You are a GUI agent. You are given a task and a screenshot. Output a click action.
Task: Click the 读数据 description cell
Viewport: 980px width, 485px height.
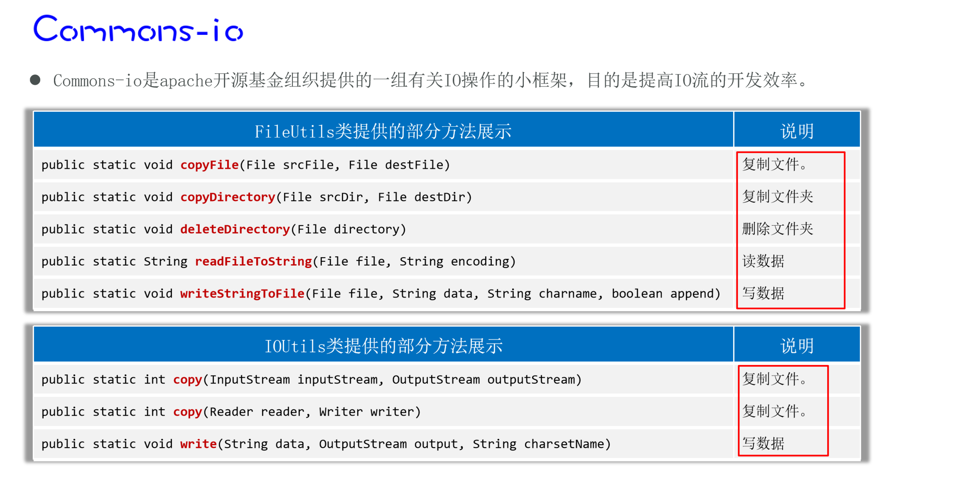point(763,261)
